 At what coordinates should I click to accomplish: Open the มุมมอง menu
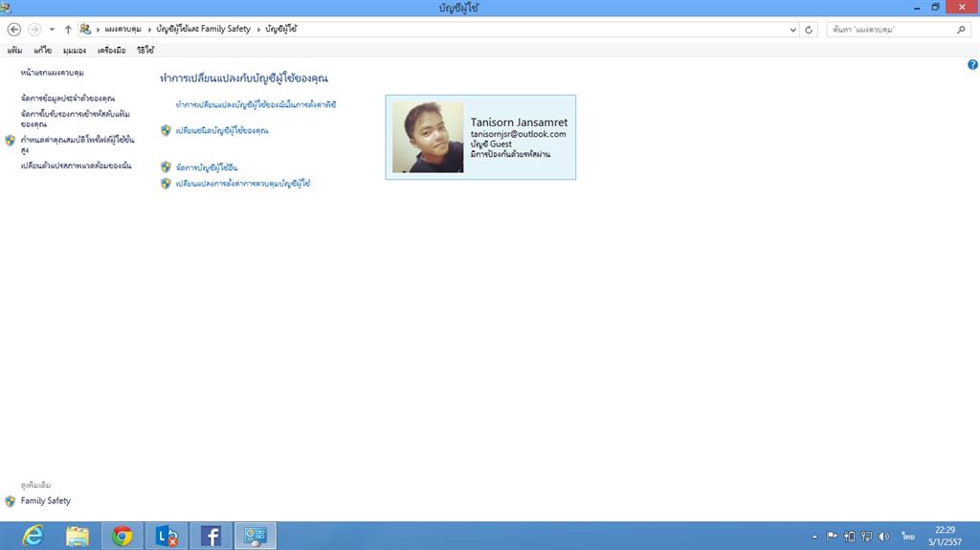[x=74, y=50]
